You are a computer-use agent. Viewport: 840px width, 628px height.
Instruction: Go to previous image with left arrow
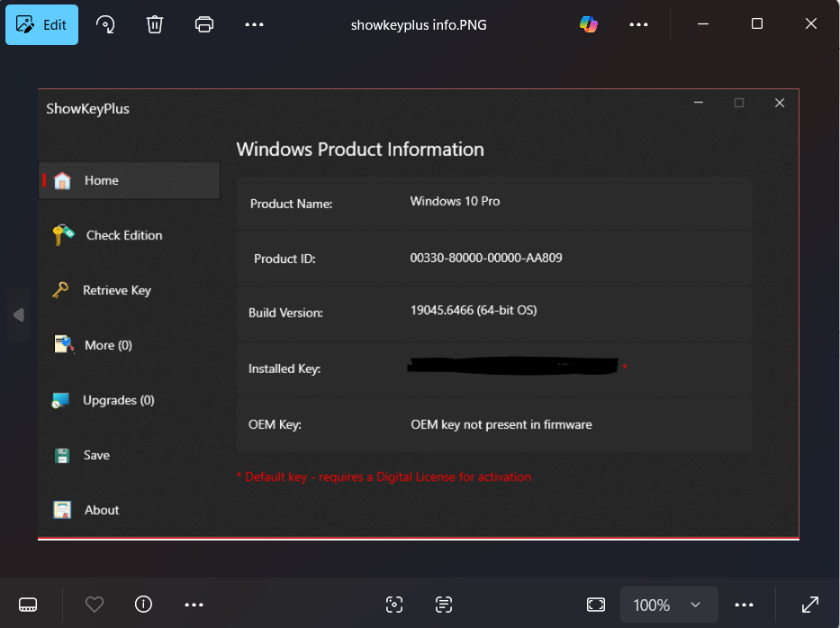[19, 314]
